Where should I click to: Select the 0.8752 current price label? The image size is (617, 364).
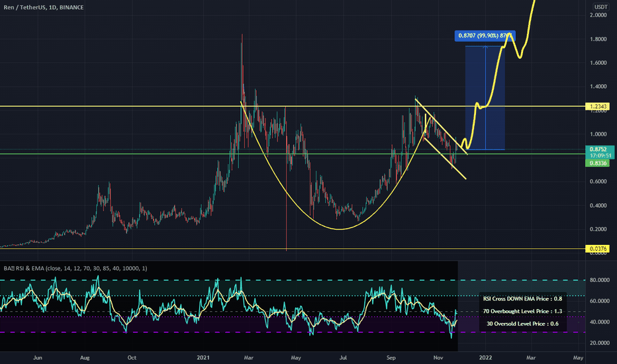coord(598,149)
